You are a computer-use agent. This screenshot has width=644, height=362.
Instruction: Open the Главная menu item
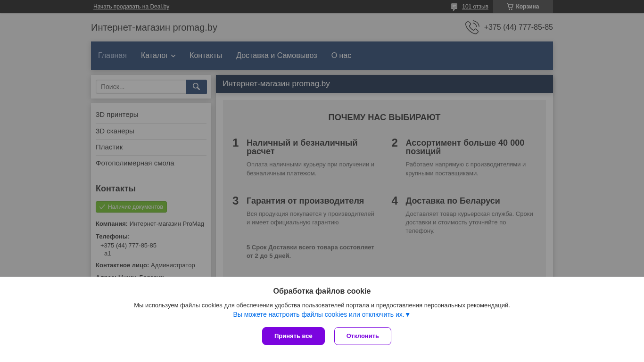coord(112,56)
